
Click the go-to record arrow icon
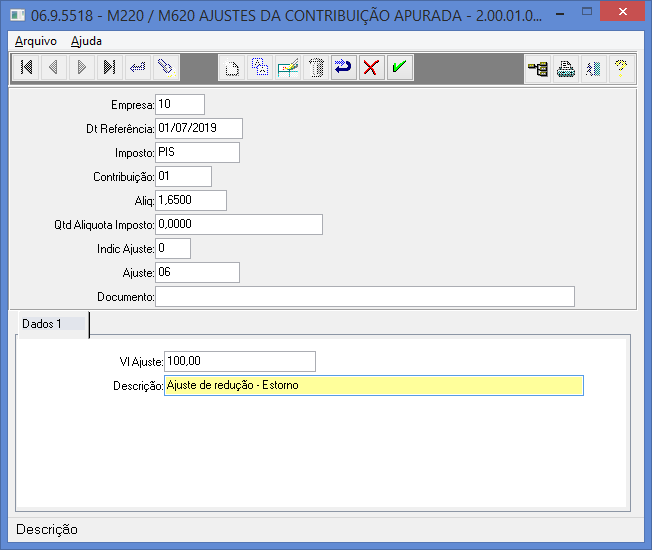[138, 67]
